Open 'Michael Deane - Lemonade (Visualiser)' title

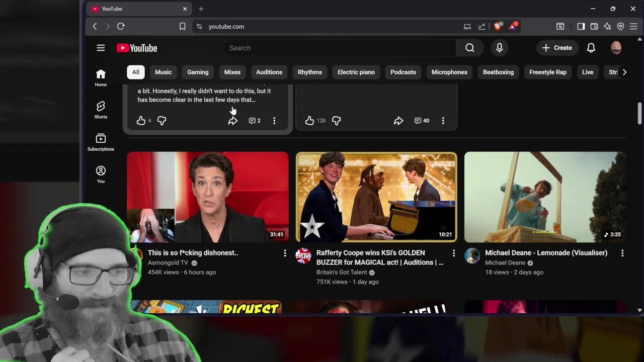tap(546, 253)
